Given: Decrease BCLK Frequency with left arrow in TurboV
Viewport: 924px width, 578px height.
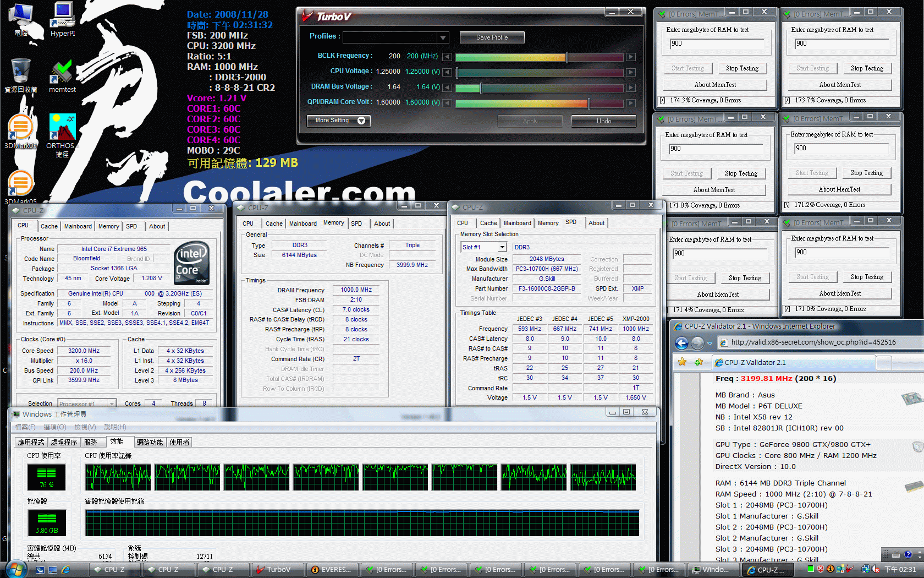Looking at the screenshot, I should [447, 57].
